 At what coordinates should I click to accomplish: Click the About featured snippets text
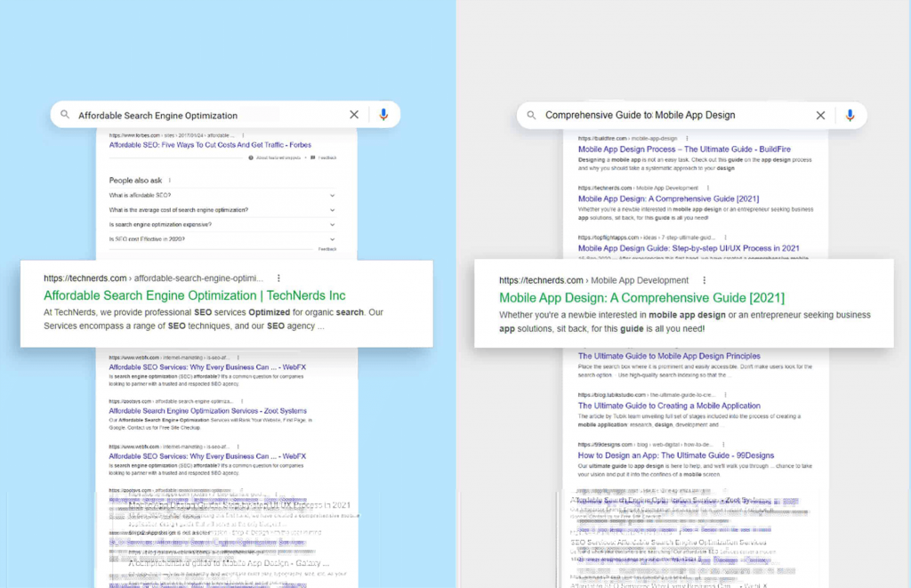click(278, 157)
